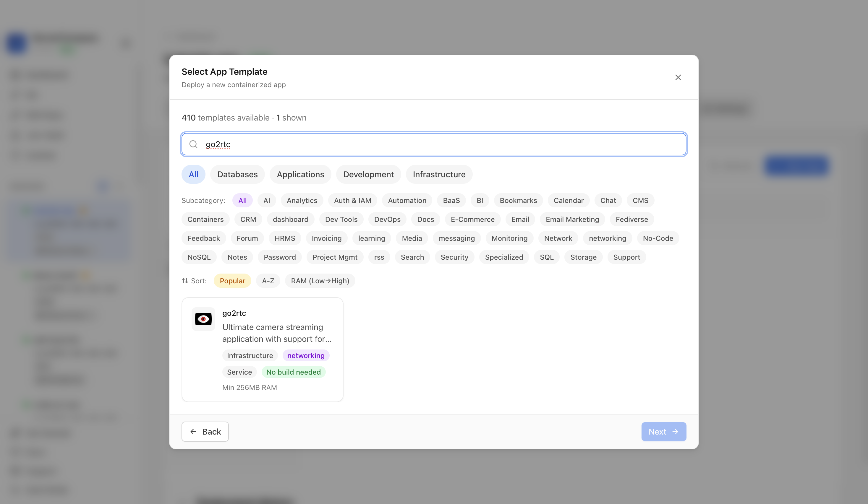Filter by dashboard subcategory

pyautogui.click(x=290, y=219)
